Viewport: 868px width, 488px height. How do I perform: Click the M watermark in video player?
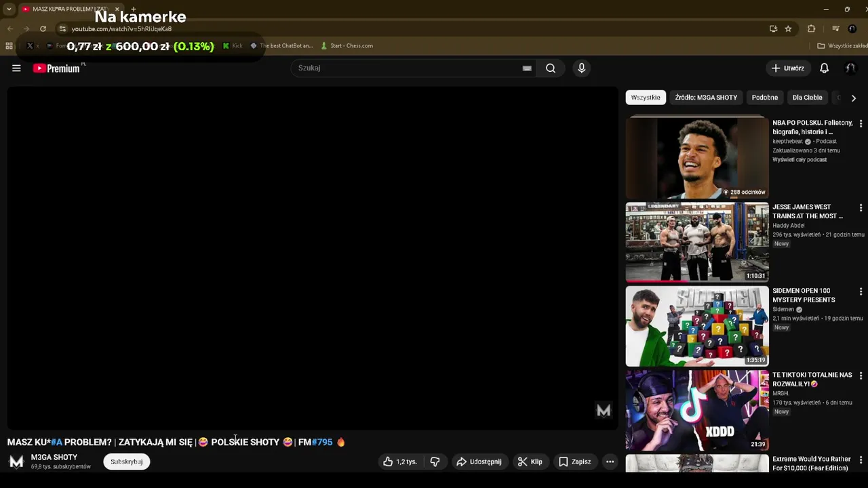pos(604,410)
